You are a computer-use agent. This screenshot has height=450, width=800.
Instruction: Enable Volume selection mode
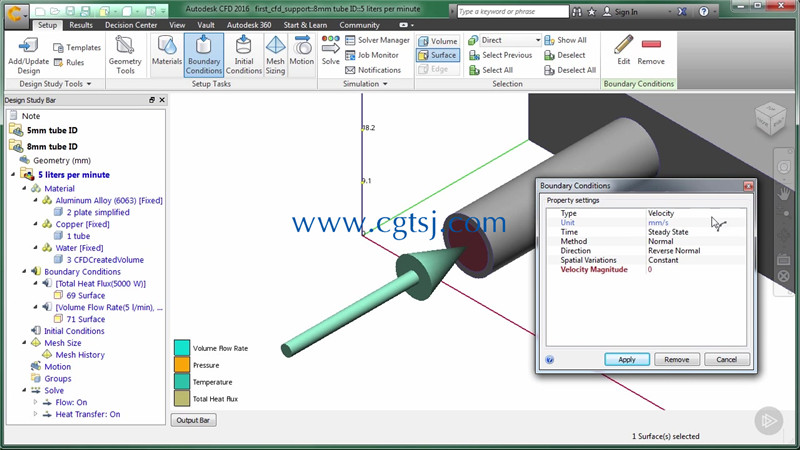(438, 41)
